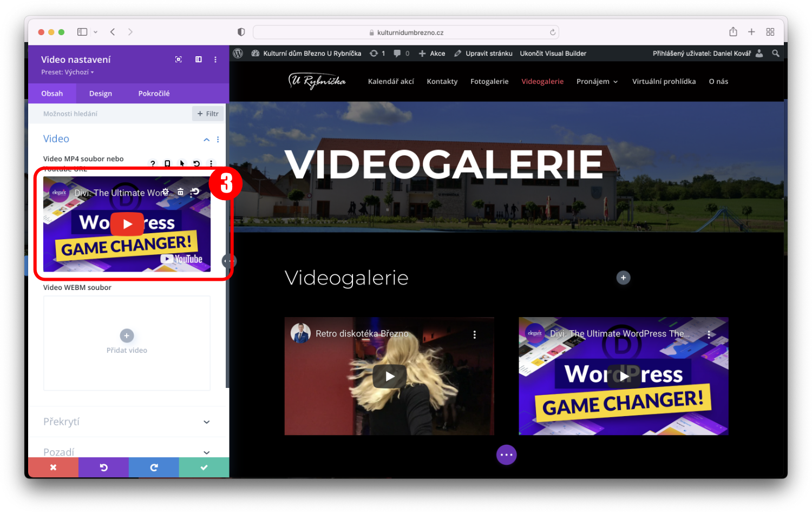Open purple three-dot builder menu

coord(506,455)
